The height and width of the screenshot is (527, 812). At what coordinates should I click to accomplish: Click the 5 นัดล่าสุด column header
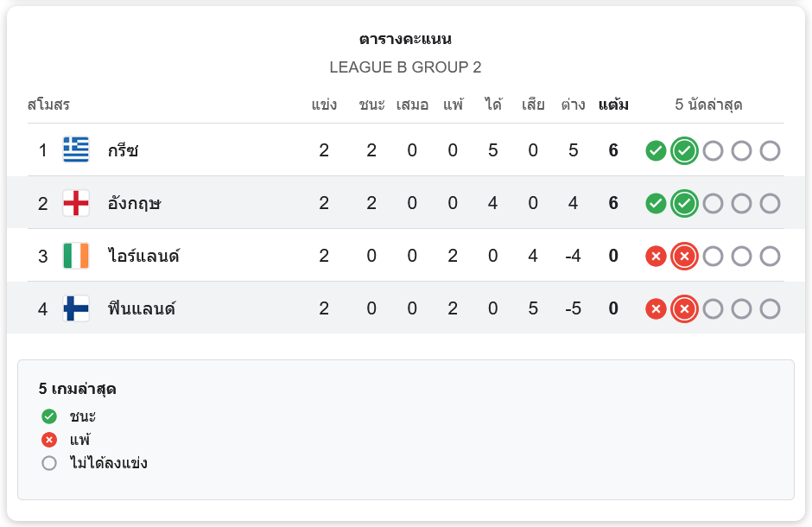[708, 105]
